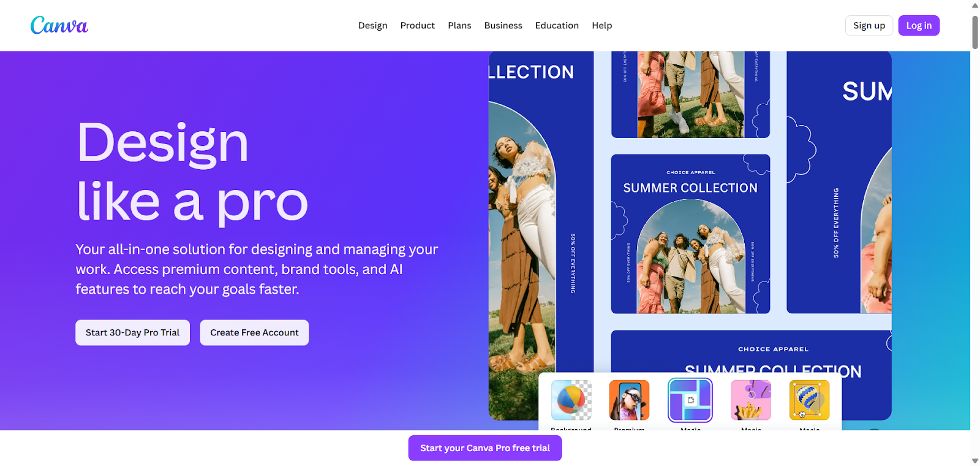Image resolution: width=980 pixels, height=466 pixels.
Task: Click the scrollbar down arrow
Action: pos(975,460)
